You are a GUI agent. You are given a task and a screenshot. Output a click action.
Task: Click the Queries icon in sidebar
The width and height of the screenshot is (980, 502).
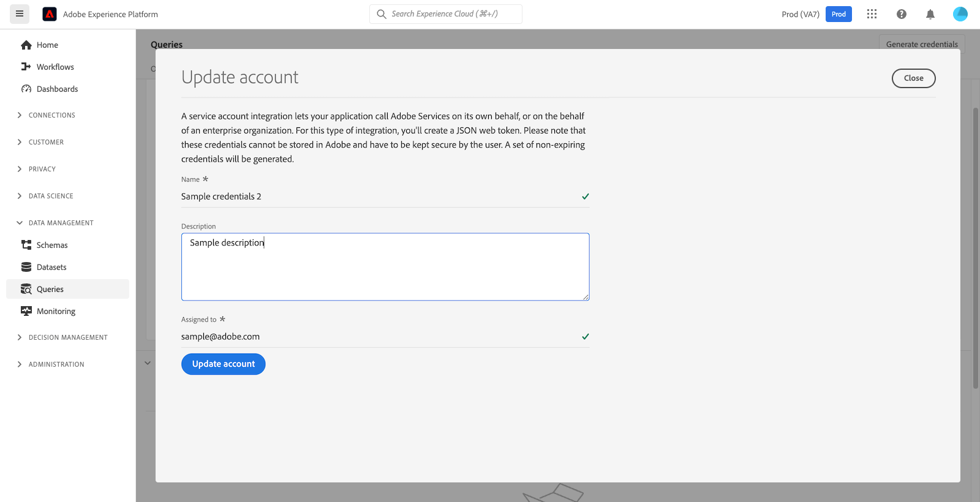[x=26, y=289]
